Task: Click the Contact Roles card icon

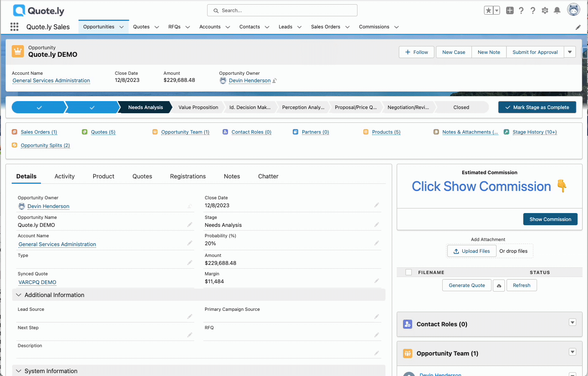Action: [408, 324]
